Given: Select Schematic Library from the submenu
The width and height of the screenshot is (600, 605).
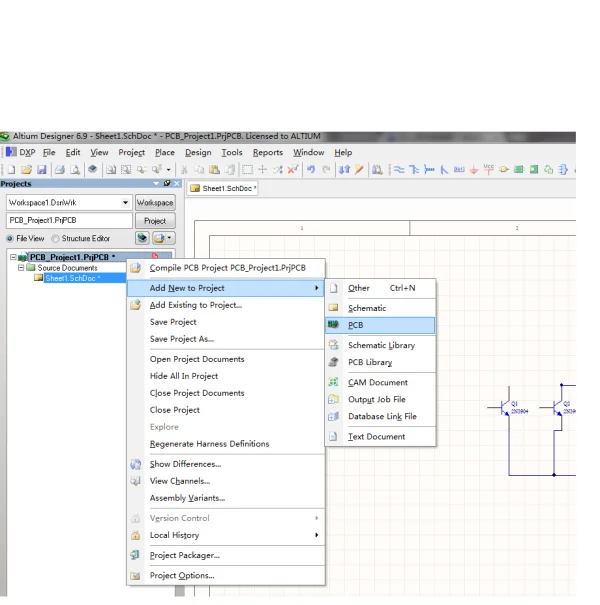Looking at the screenshot, I should coord(380,345).
